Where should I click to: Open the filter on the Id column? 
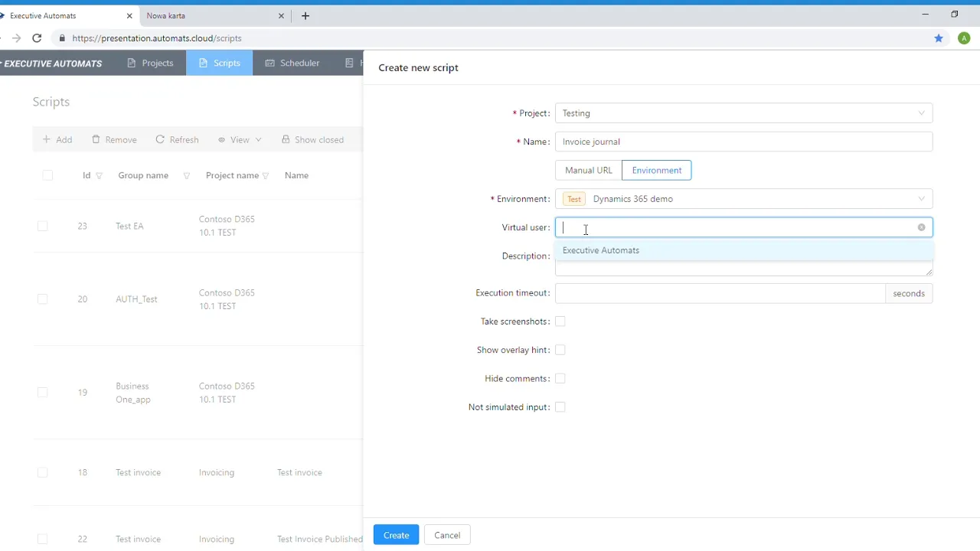pos(99,175)
